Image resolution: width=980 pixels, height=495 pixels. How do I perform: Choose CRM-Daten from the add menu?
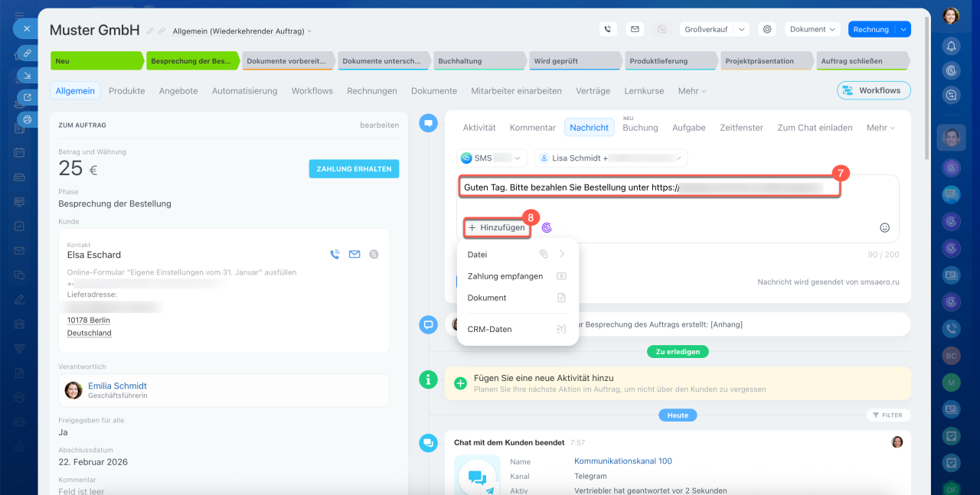[489, 329]
